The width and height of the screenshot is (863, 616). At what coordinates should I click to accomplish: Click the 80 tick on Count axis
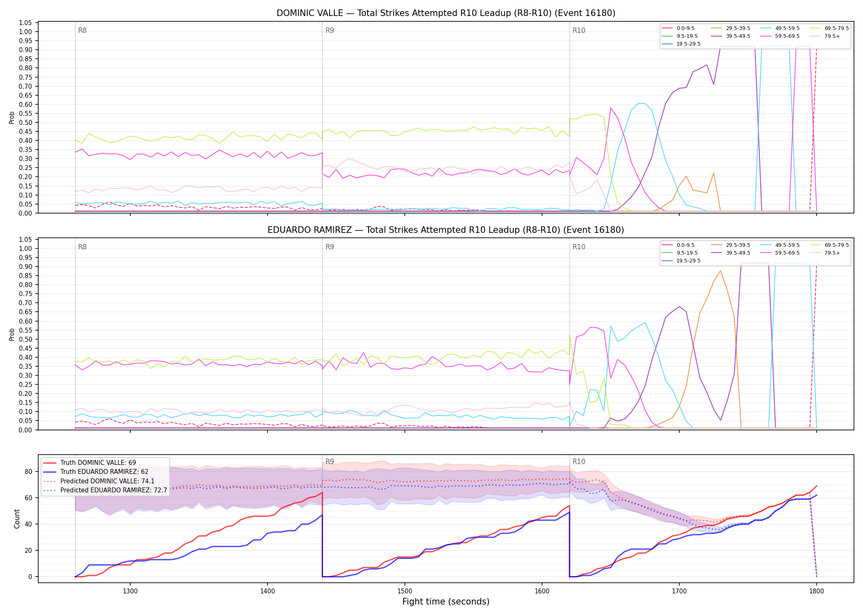click(28, 472)
